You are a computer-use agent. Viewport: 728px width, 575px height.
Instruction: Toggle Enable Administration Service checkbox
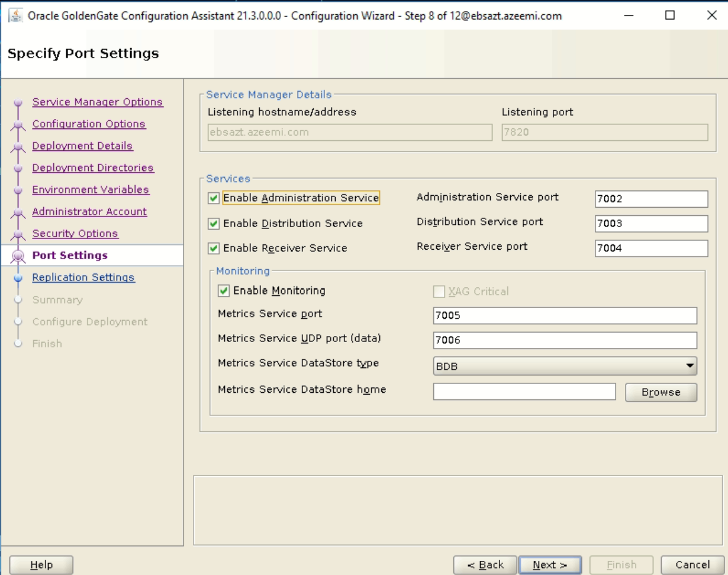[x=214, y=198]
